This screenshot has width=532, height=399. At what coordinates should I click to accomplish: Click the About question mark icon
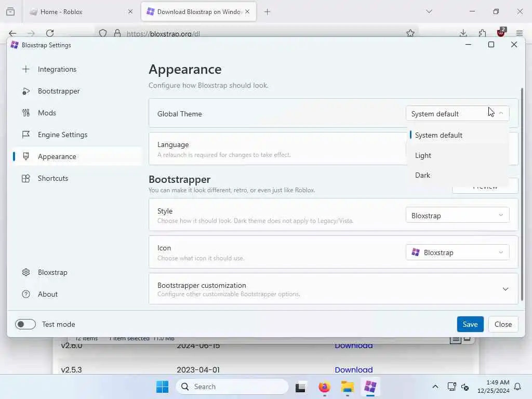[x=26, y=294]
